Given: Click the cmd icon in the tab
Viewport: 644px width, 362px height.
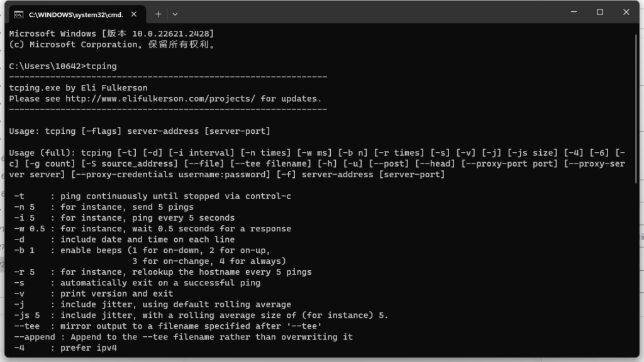Looking at the screenshot, I should tap(19, 13).
